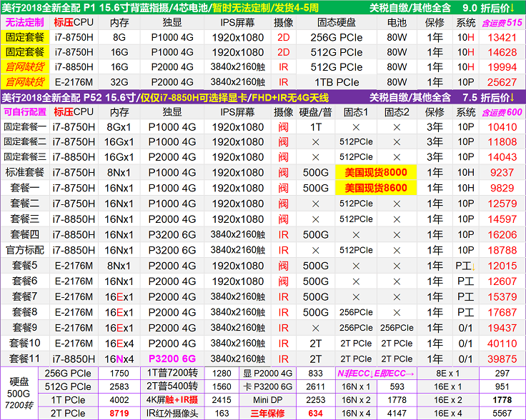Click the 硬盘/普 column header
This screenshot has height=420, width=526.
point(315,112)
